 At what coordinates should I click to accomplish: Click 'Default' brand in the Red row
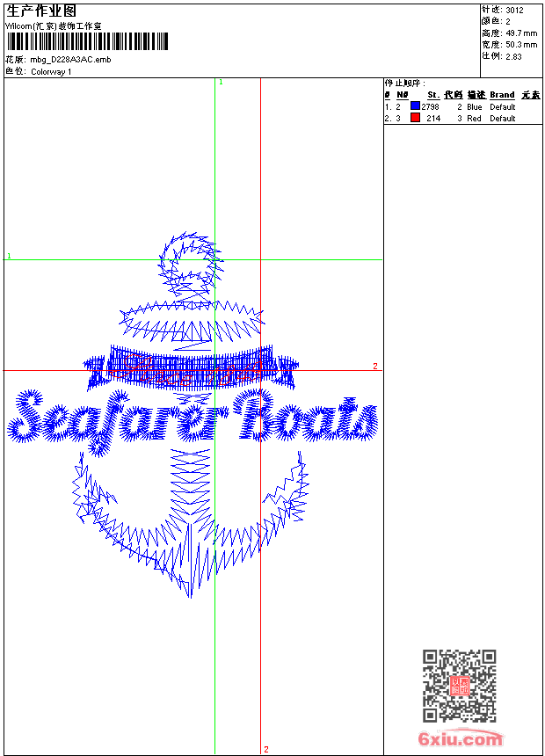pos(503,119)
